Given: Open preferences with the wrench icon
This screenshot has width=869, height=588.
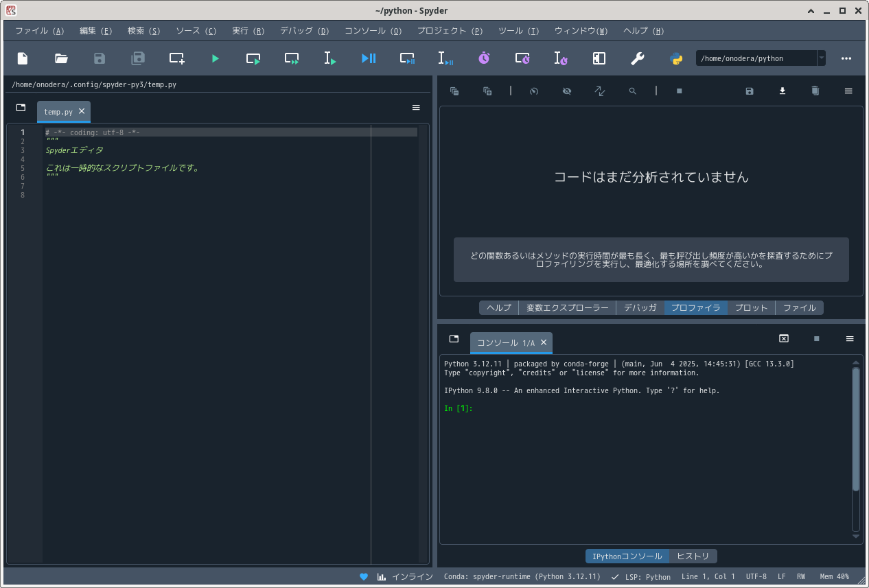Looking at the screenshot, I should point(638,58).
